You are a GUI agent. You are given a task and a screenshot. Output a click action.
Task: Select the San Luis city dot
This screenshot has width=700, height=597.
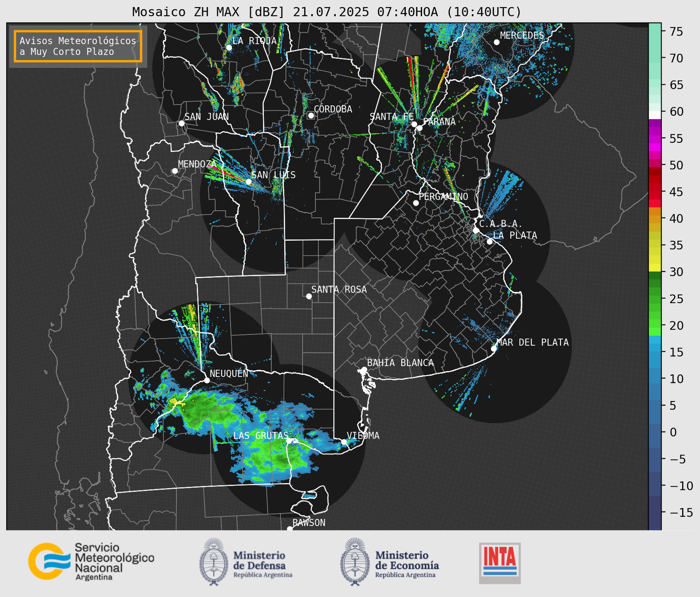pyautogui.click(x=249, y=182)
